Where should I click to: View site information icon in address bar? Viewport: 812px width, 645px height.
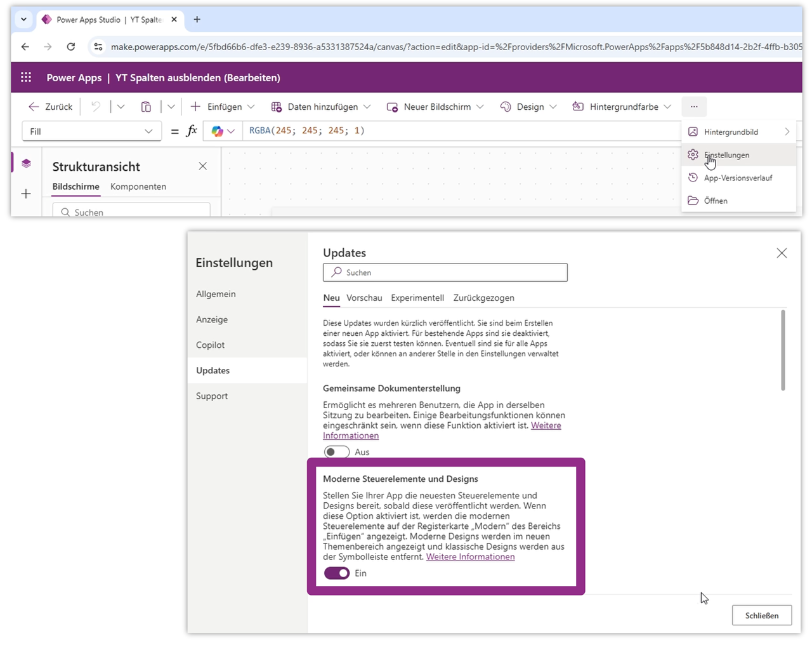tap(98, 46)
